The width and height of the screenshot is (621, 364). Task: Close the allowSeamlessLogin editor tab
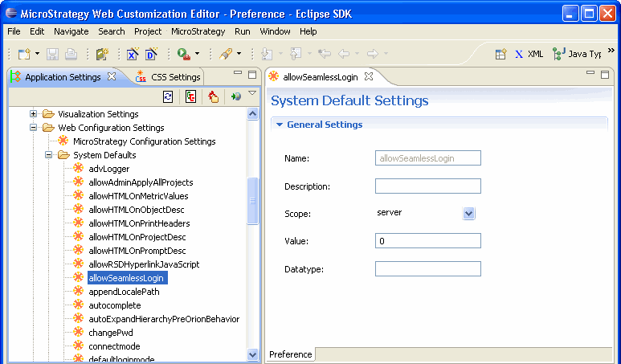pyautogui.click(x=369, y=76)
